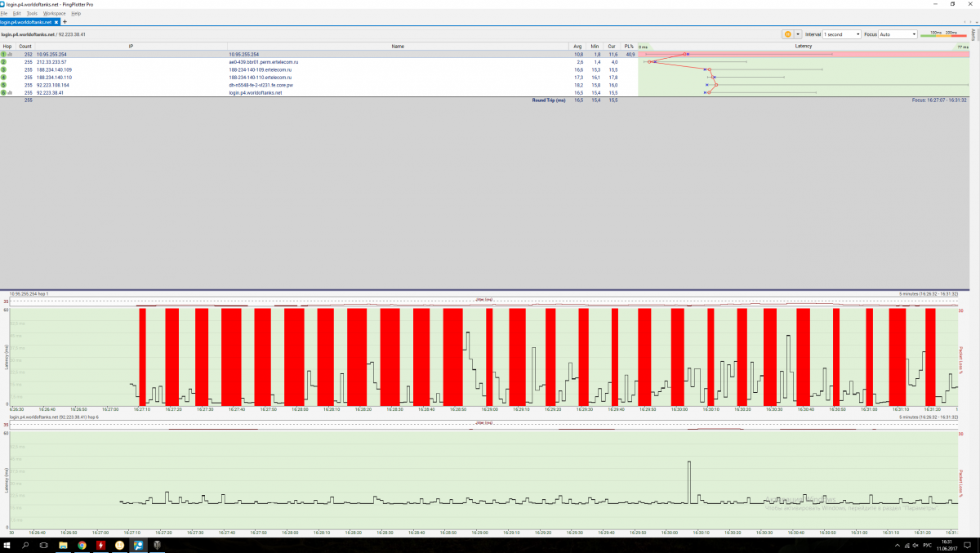Add a new target tab with plus icon

[65, 22]
